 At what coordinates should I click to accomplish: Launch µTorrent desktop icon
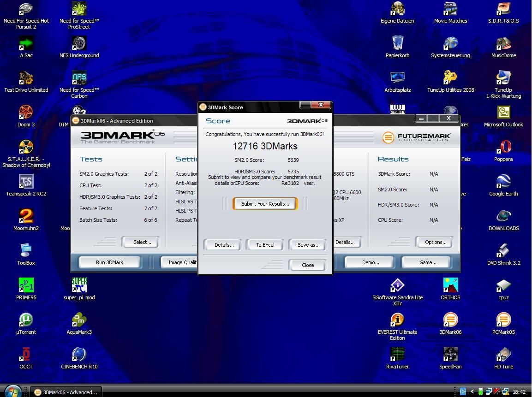tap(26, 323)
